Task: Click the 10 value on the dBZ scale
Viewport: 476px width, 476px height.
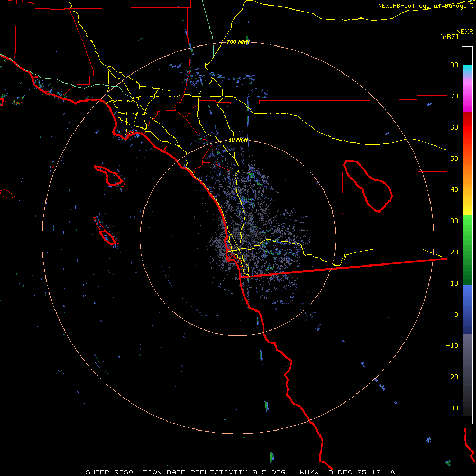Action: point(454,283)
